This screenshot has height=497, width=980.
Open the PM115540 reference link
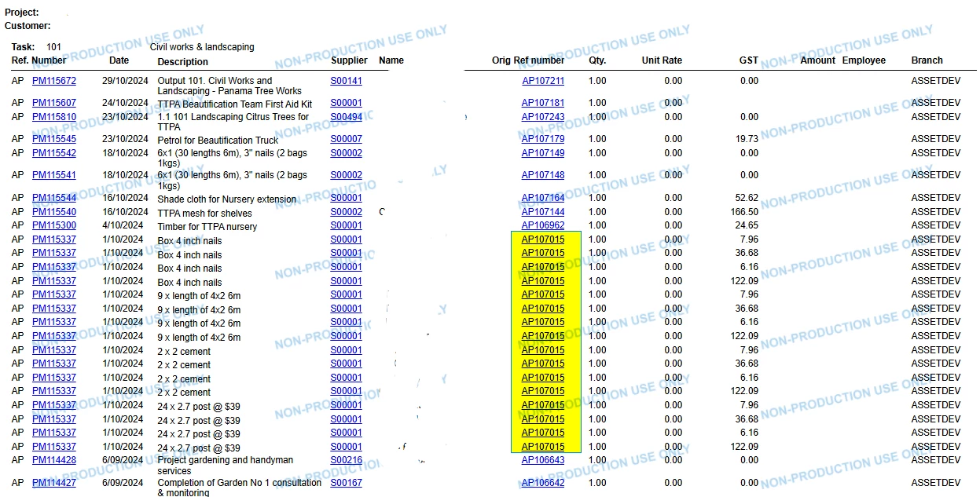coord(54,212)
